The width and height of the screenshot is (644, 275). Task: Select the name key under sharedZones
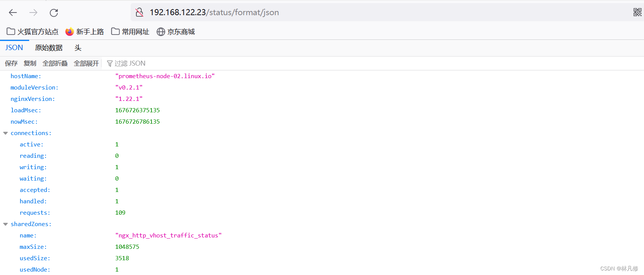coord(28,236)
